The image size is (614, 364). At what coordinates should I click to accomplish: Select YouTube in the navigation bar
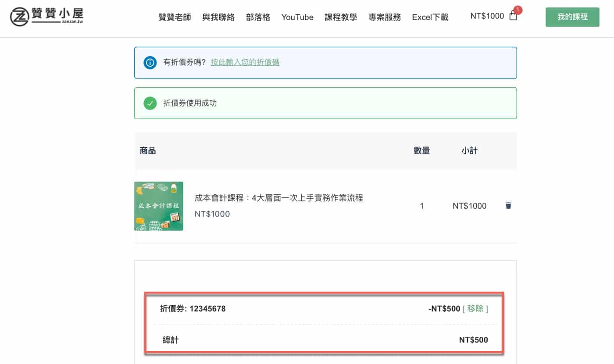coord(297,17)
